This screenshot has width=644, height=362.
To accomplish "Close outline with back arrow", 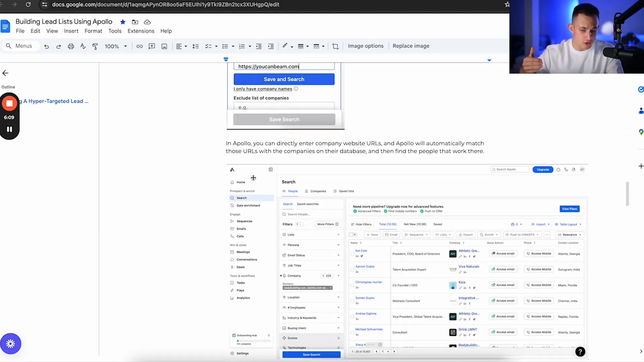I will tap(5, 73).
